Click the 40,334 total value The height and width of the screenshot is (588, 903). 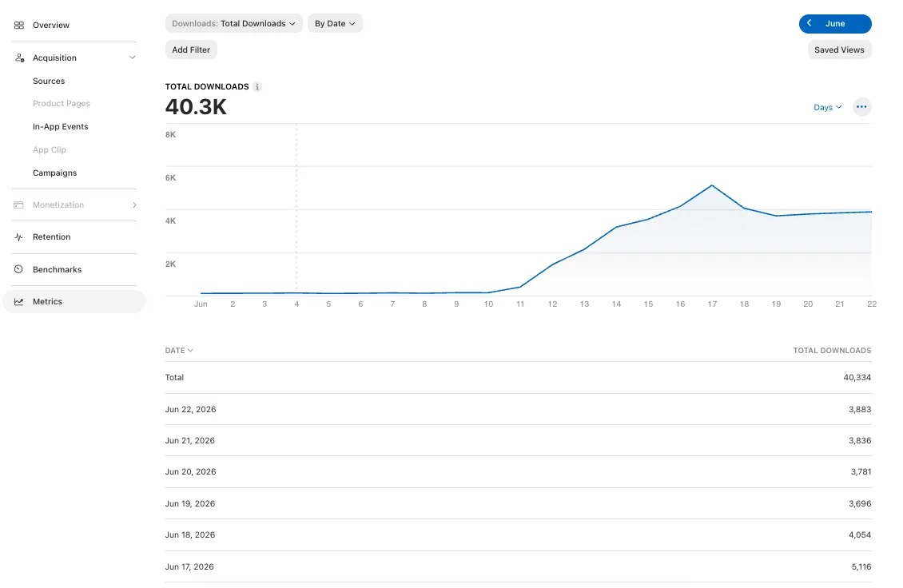click(857, 378)
